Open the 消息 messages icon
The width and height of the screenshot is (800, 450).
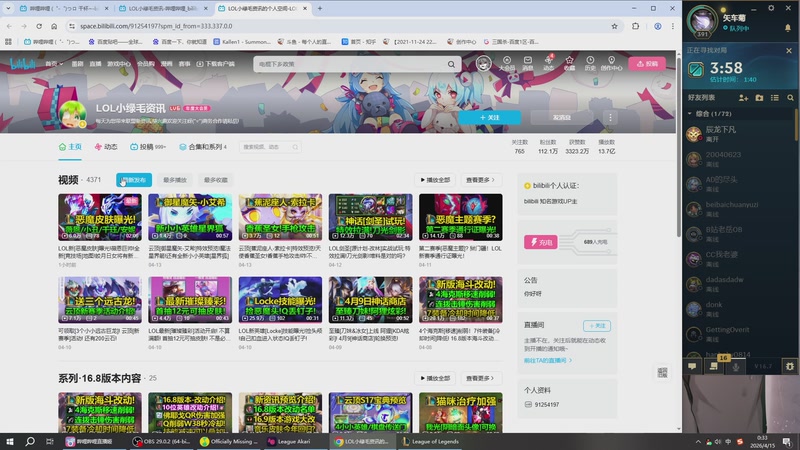tap(528, 63)
